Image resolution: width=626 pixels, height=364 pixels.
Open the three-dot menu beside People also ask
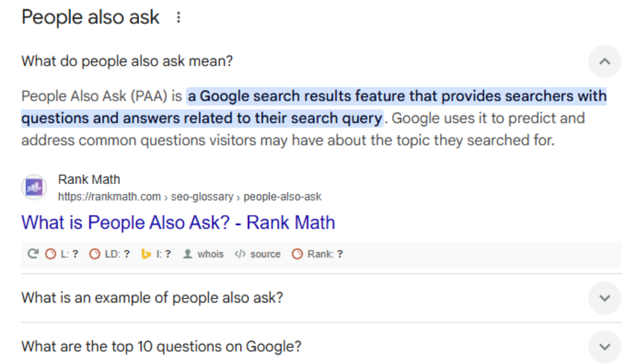pos(178,18)
